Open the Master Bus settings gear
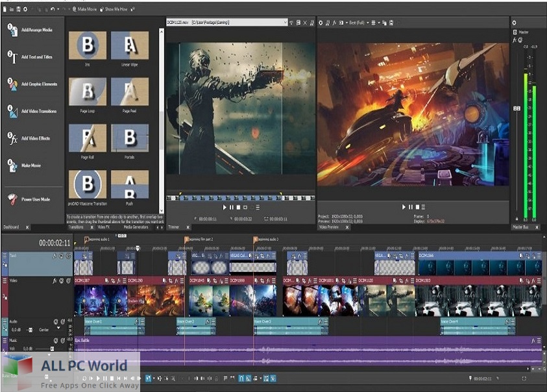The image size is (547, 392). coord(514,23)
